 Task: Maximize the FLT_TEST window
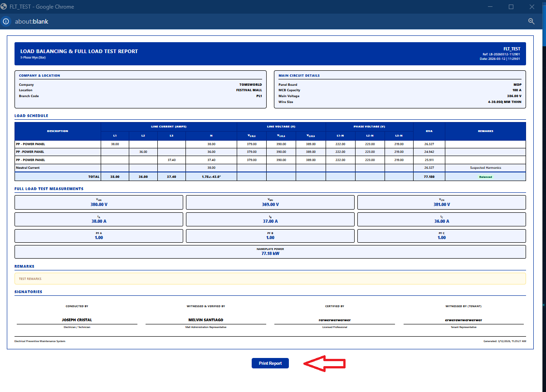tap(511, 7)
